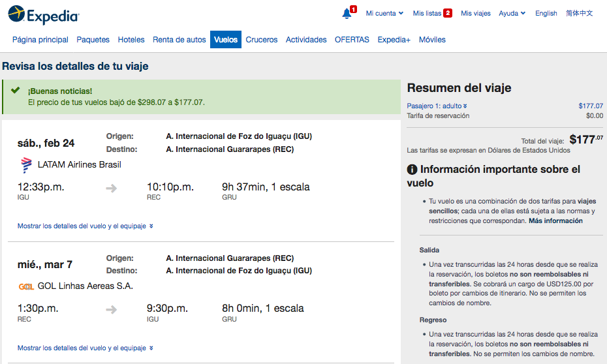The height and width of the screenshot is (364, 607).
Task: Switch to the Hoteles tab
Action: coord(131,39)
